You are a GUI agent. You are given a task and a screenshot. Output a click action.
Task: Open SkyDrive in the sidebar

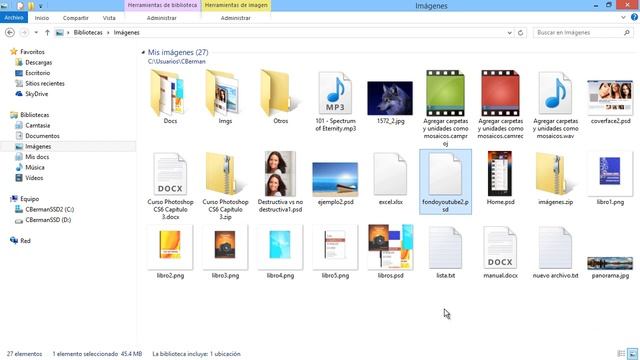pyautogui.click(x=36, y=94)
